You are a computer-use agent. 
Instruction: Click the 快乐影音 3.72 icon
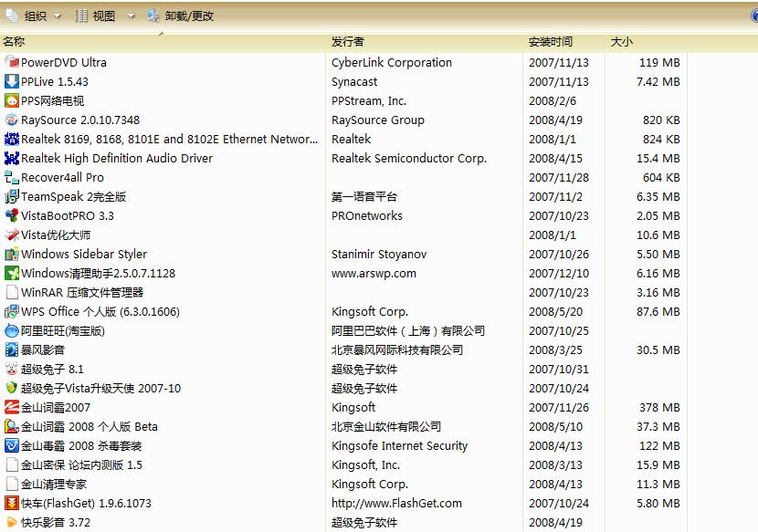12,522
